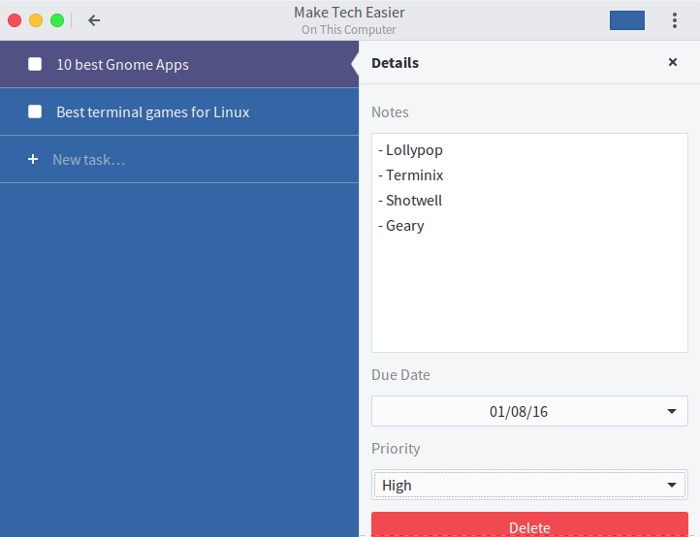Click the plus icon for new task
Viewport: 700px width, 537px height.
click(x=33, y=159)
